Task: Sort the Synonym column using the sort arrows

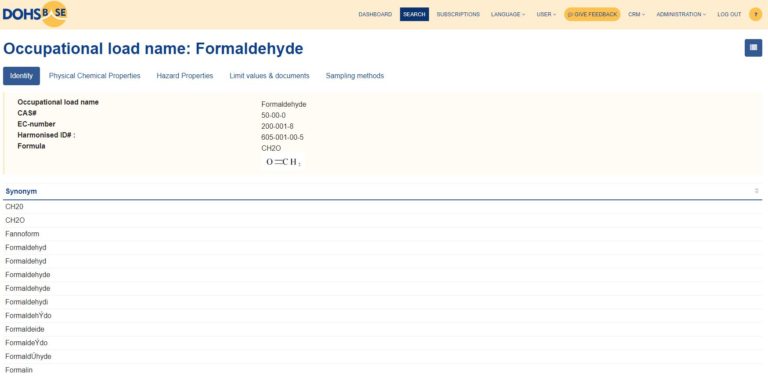Action: 757,191
